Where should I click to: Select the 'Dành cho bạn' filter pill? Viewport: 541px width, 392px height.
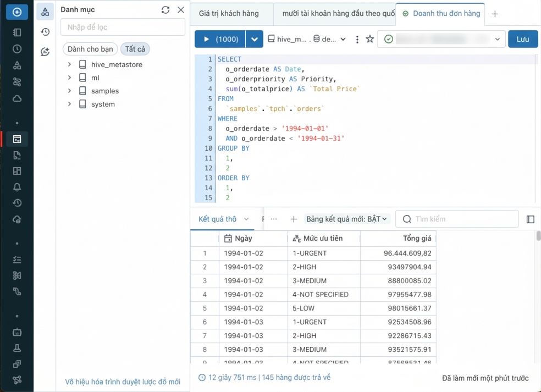90,49
